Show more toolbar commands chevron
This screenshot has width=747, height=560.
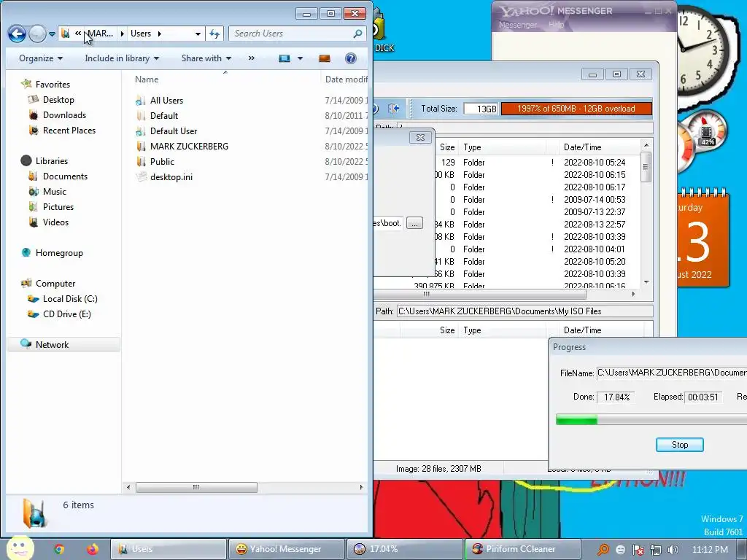(252, 58)
